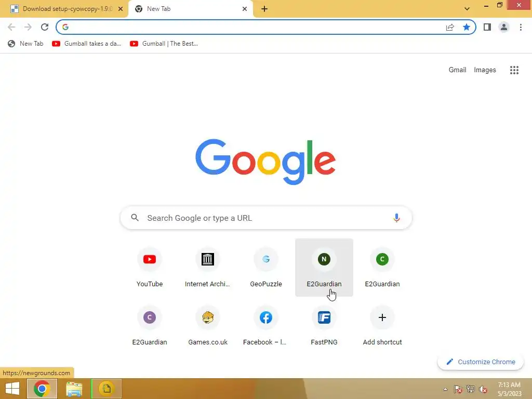Toggle the Chrome side panel
The width and height of the screenshot is (532, 399).
487,27
